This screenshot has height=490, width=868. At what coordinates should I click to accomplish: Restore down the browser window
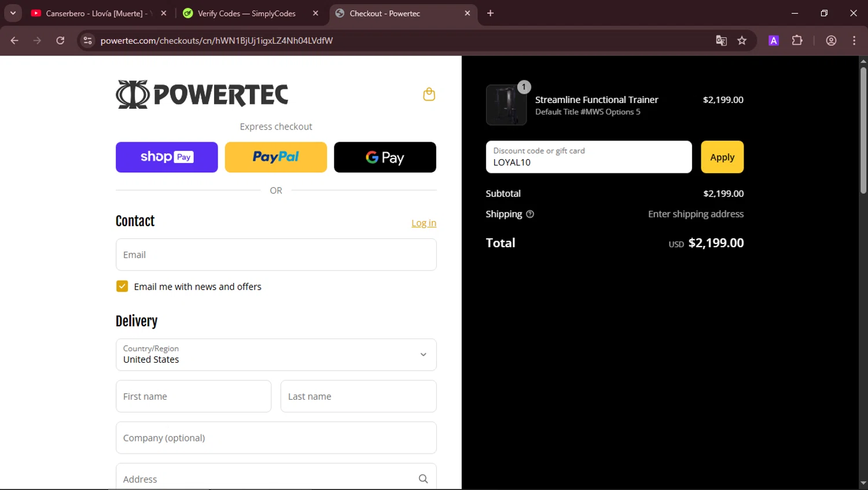click(824, 13)
